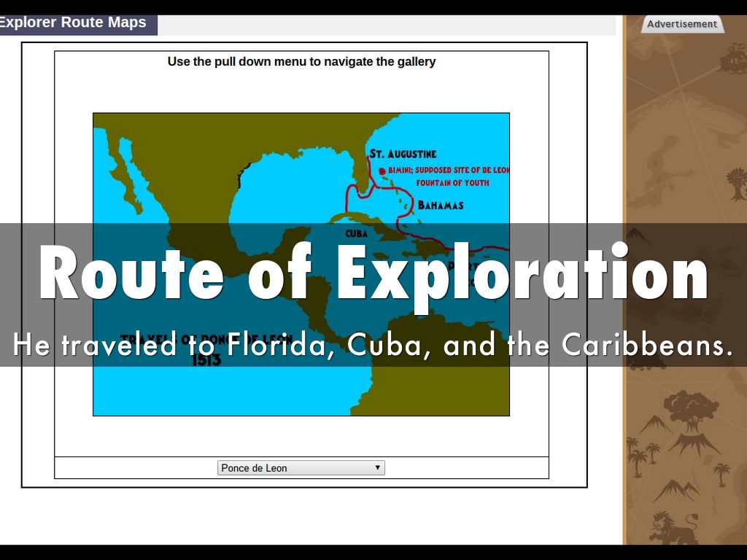Select the Explorer Route Maps tab

tap(75, 23)
